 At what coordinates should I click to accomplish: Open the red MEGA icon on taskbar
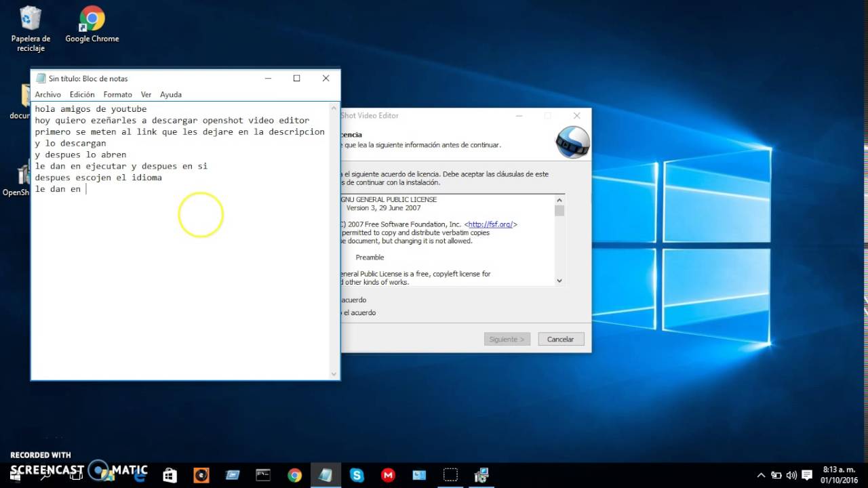[388, 474]
